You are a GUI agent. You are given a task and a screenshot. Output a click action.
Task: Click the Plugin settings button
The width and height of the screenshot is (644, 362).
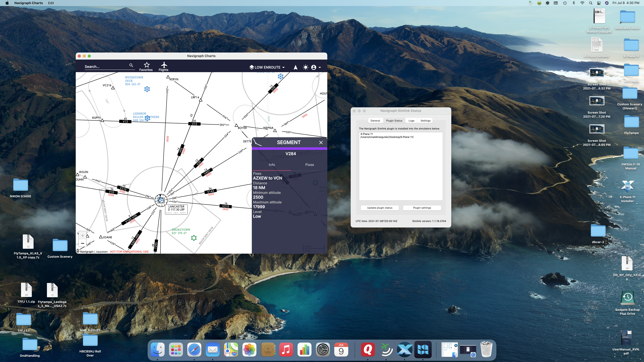tap(422, 208)
